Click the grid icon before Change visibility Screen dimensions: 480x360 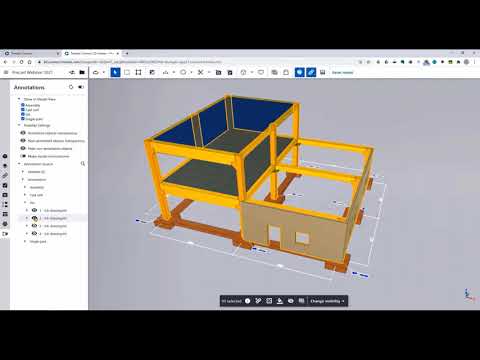point(301,301)
